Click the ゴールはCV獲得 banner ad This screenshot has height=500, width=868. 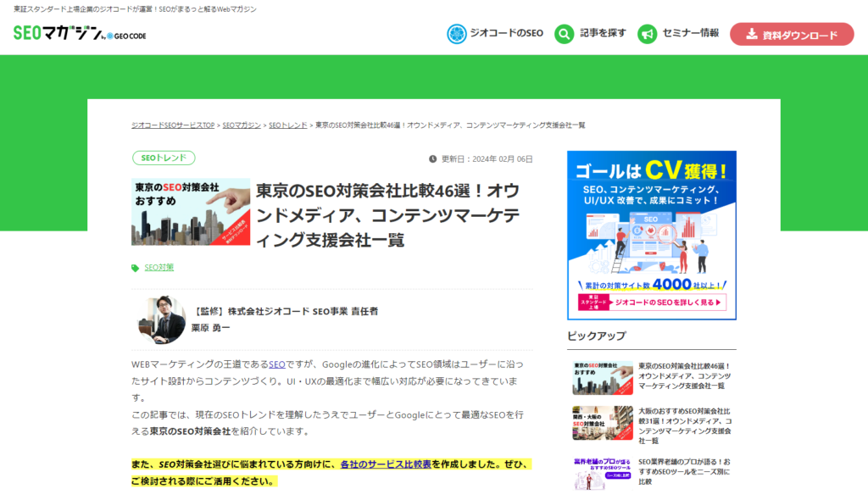[652, 235]
